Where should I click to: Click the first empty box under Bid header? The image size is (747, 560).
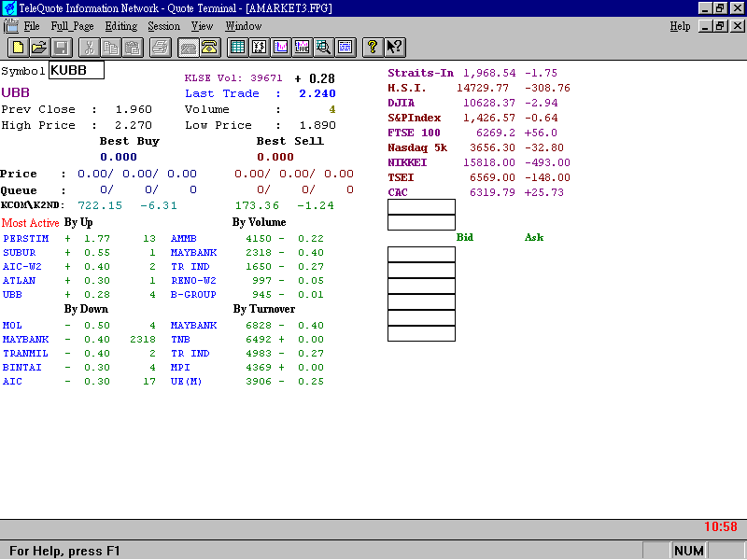(x=421, y=254)
